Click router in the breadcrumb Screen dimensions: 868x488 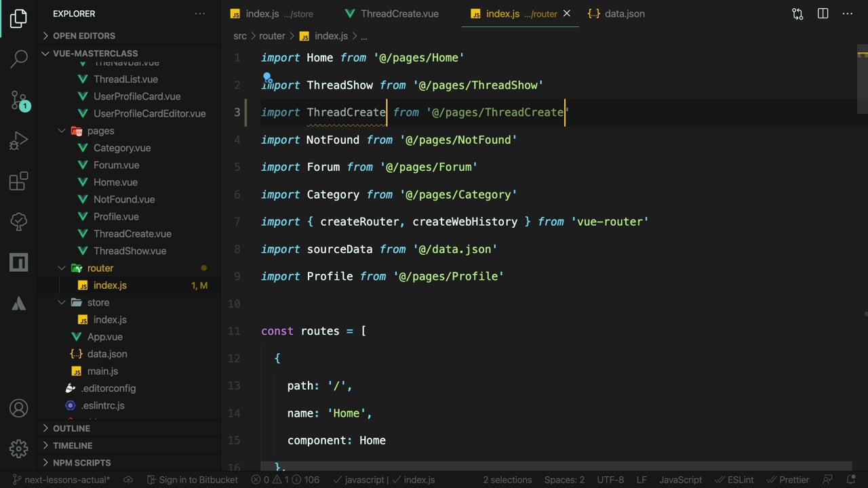point(272,36)
